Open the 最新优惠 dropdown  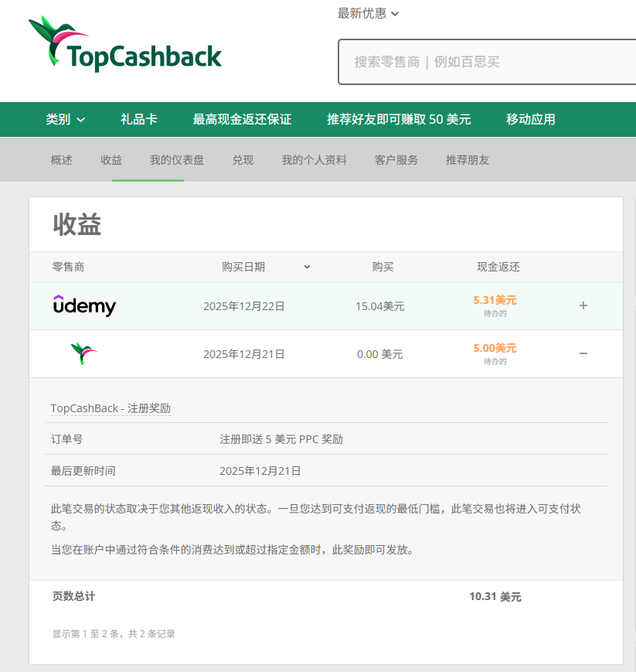coord(368,14)
